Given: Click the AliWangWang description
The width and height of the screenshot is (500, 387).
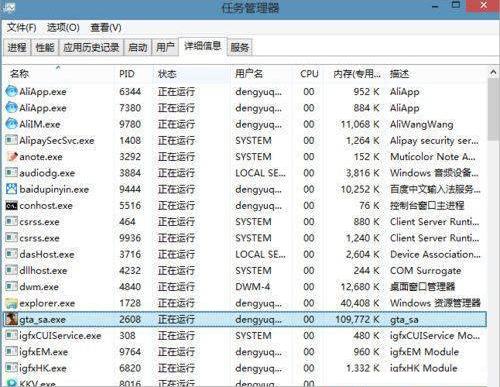Looking at the screenshot, I should tap(422, 124).
